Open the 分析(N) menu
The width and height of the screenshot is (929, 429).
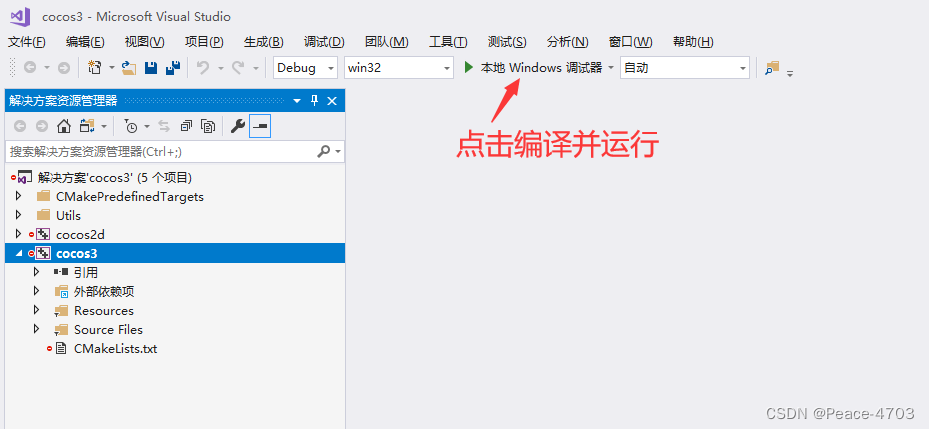568,42
